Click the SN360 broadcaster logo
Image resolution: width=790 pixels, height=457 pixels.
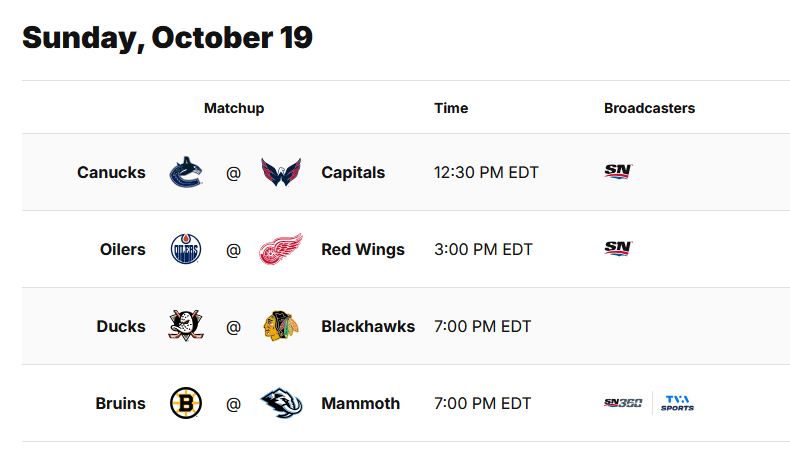[623, 404]
